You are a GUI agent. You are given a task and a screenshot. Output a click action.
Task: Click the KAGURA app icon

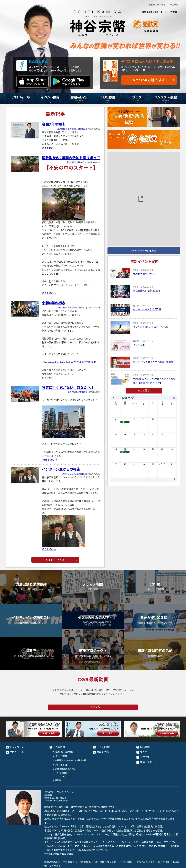[x=22, y=65]
